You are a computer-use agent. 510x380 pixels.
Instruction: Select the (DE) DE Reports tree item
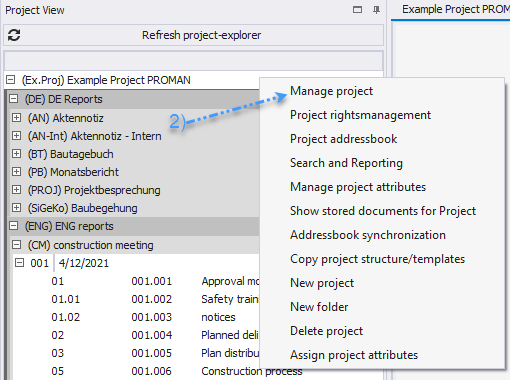click(x=63, y=99)
